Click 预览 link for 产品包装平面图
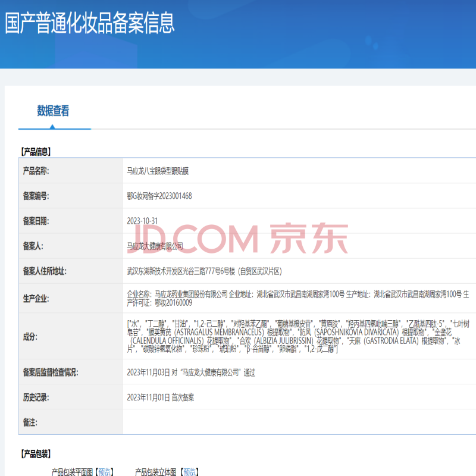476x476 pixels. click(x=105, y=471)
